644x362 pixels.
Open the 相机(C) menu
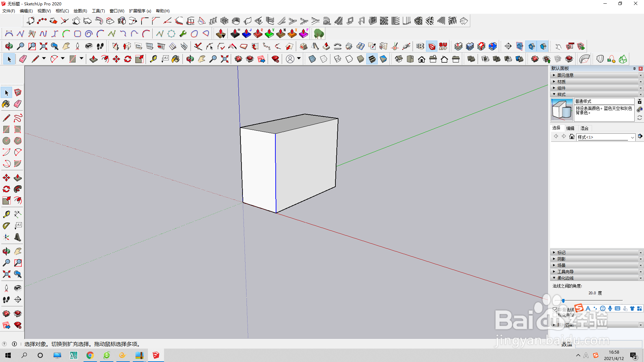62,11
